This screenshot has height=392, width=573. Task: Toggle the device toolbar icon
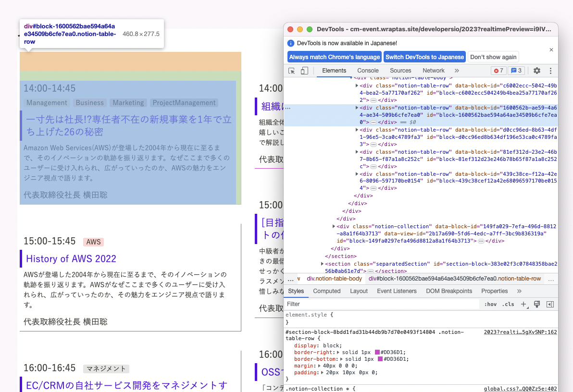point(304,71)
